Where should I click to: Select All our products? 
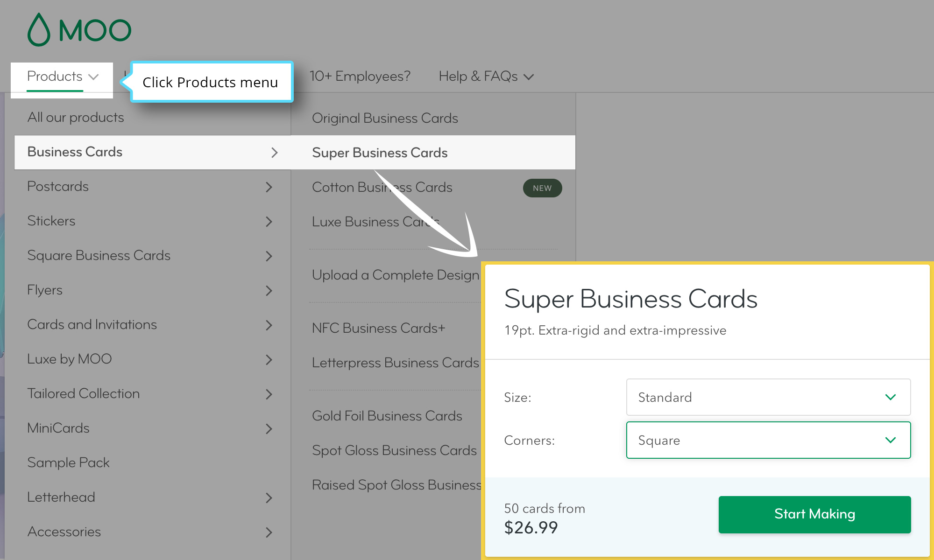pos(76,117)
